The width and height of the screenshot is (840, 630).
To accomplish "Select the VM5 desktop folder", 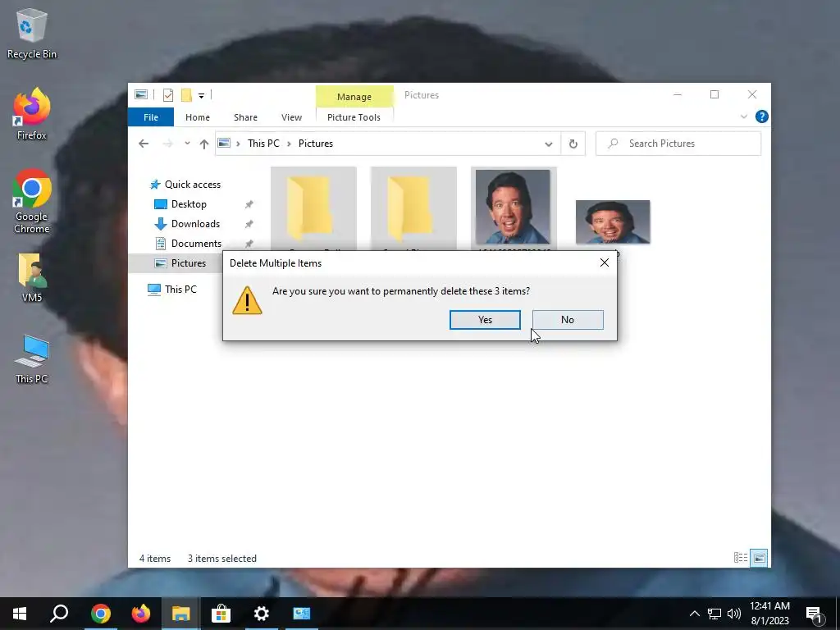I will [x=32, y=277].
